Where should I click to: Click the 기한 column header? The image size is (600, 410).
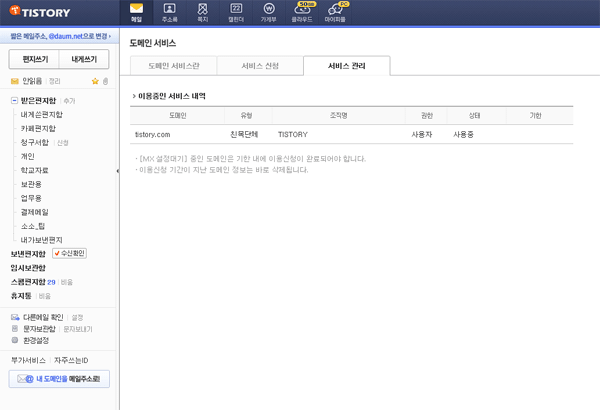[535, 116]
